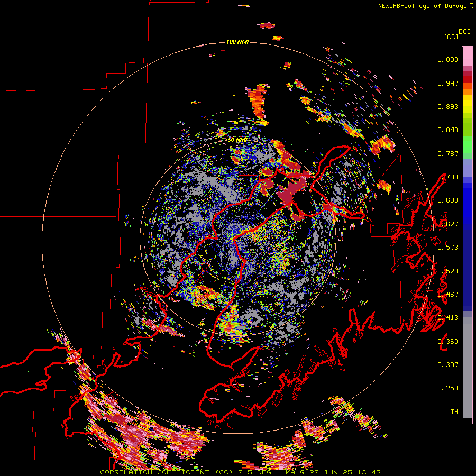
Task: Select the 0.947 value on the CC scale
Action: coord(448,83)
